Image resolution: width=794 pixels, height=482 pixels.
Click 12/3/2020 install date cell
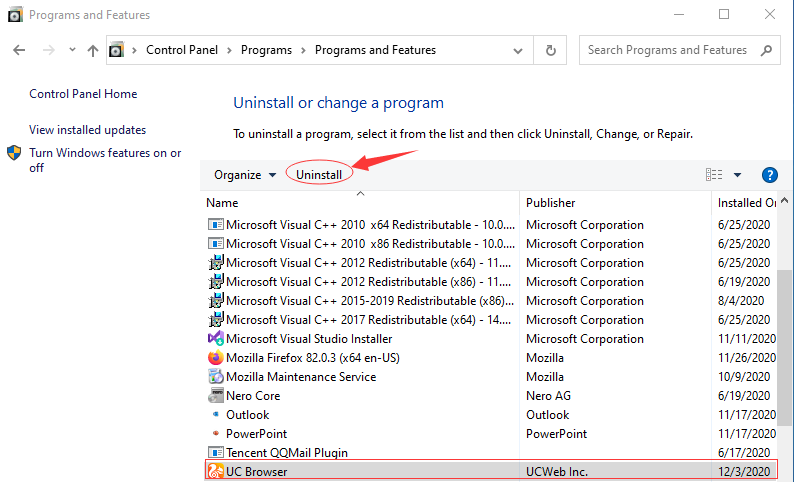pos(744,472)
